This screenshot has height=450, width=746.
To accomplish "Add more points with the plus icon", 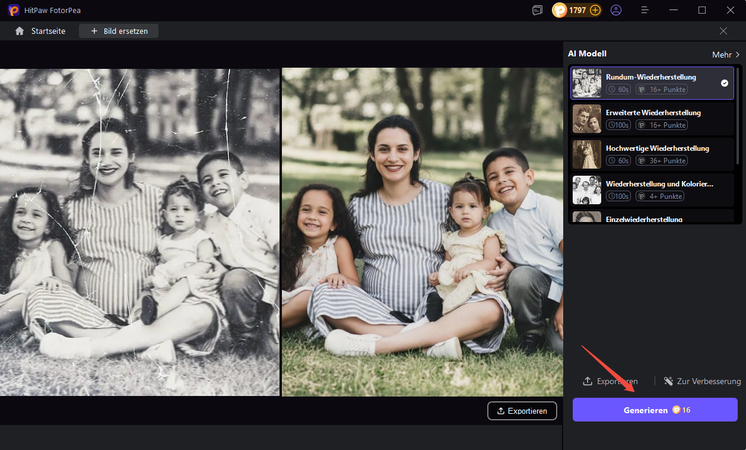I will click(x=595, y=10).
